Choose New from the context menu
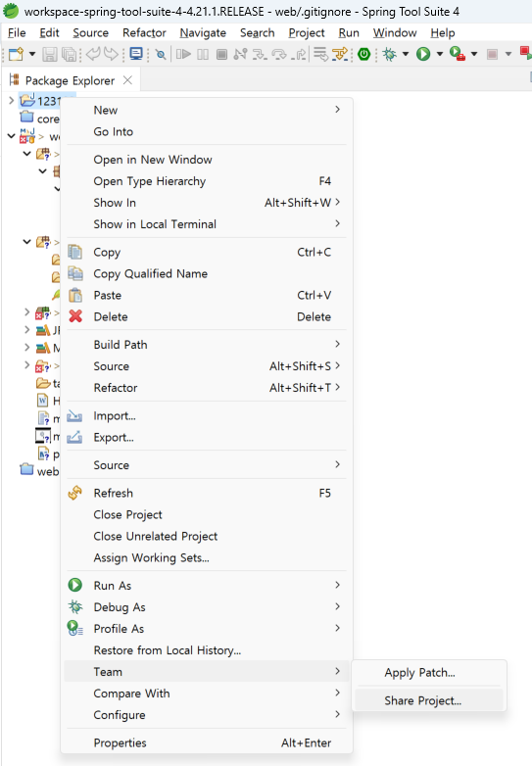 pyautogui.click(x=206, y=110)
